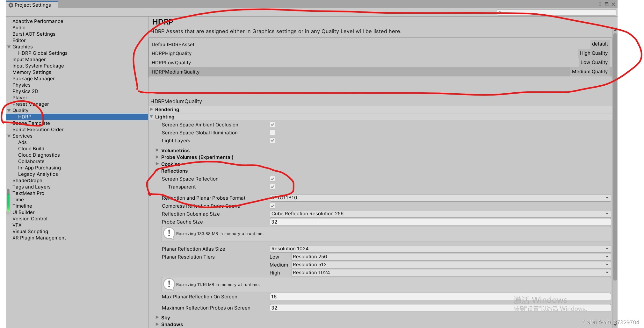Image resolution: width=644 pixels, height=328 pixels.
Task: Collapse the Lighting section
Action: tap(152, 117)
